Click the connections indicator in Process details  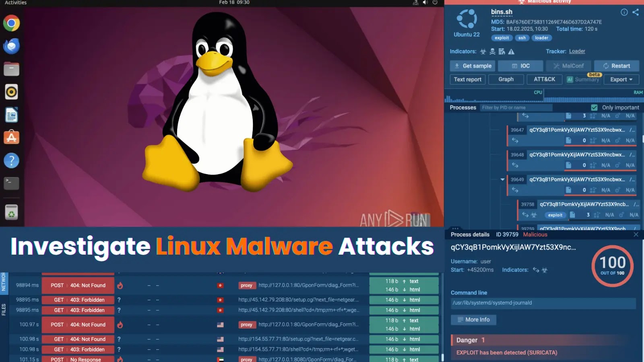click(536, 270)
